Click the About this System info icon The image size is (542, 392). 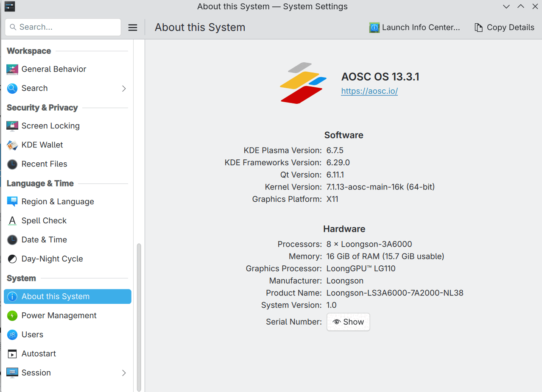[x=12, y=297]
